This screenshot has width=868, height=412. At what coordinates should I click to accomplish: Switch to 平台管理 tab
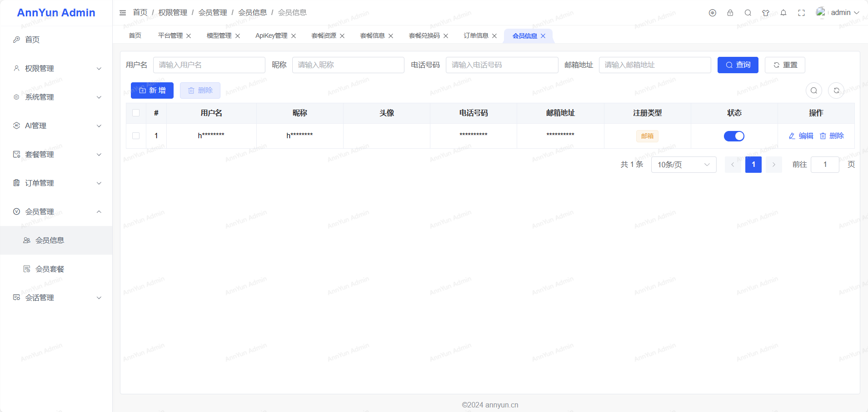pos(170,36)
